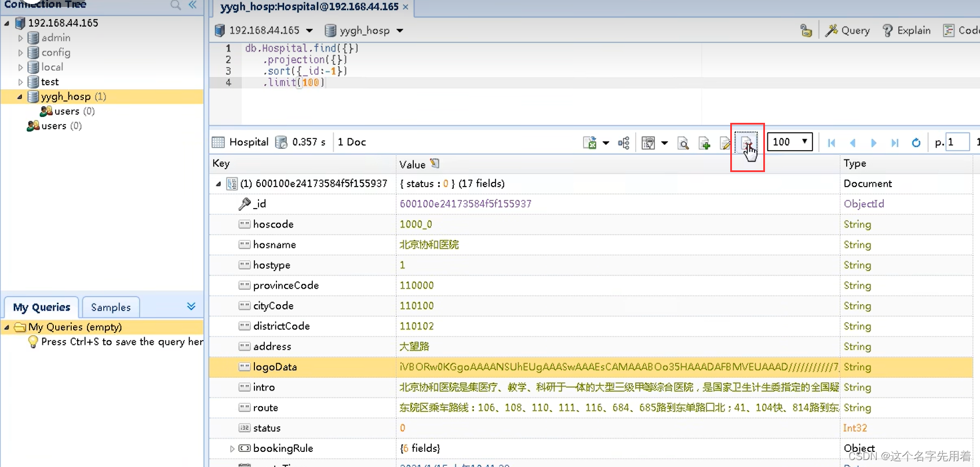Open the page size 100 dropdown

[x=790, y=142]
